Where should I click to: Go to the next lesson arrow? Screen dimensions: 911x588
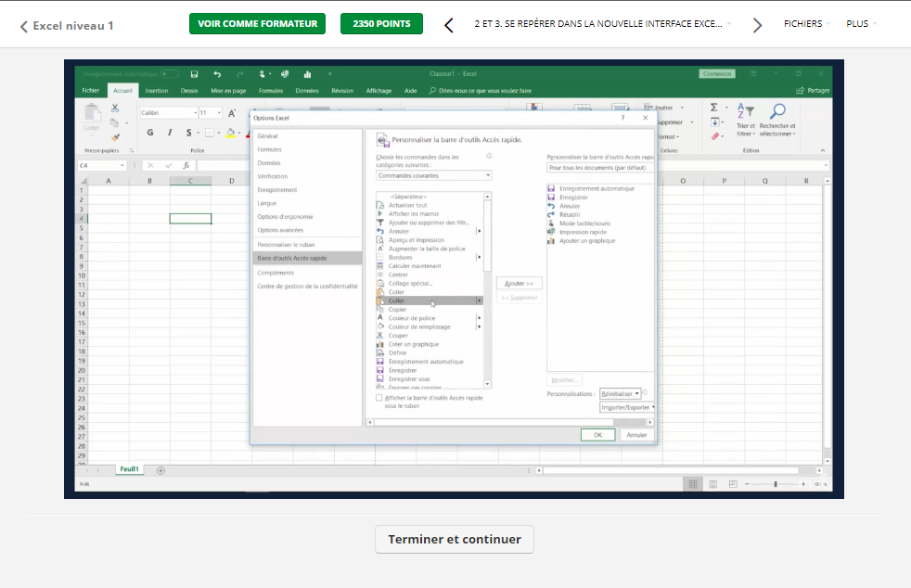tap(757, 25)
